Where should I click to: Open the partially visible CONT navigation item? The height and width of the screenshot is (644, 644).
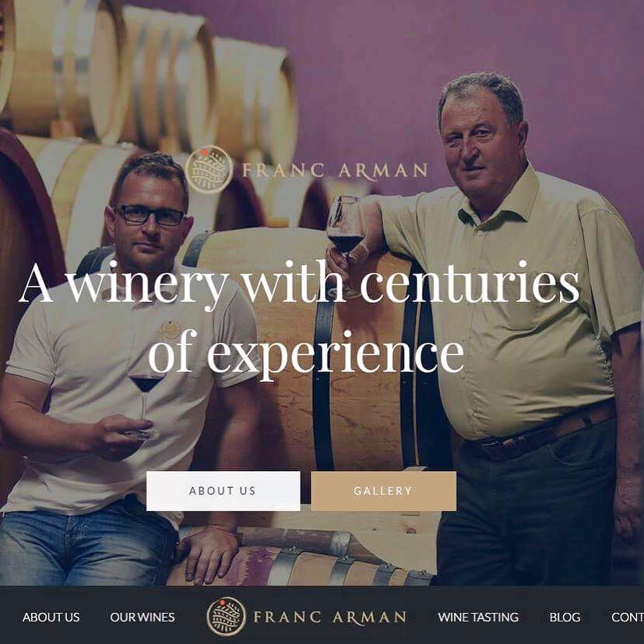pos(627,617)
